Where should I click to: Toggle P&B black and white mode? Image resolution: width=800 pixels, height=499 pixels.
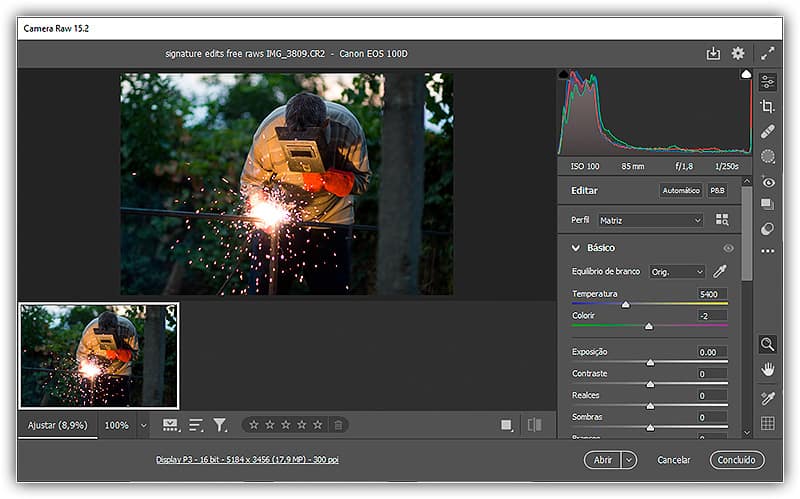[717, 190]
